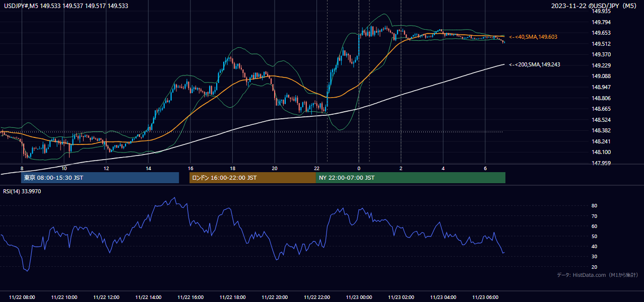This screenshot has width=644, height=302.
Task: Click the HistData.com data source credit
Action: coord(597,275)
